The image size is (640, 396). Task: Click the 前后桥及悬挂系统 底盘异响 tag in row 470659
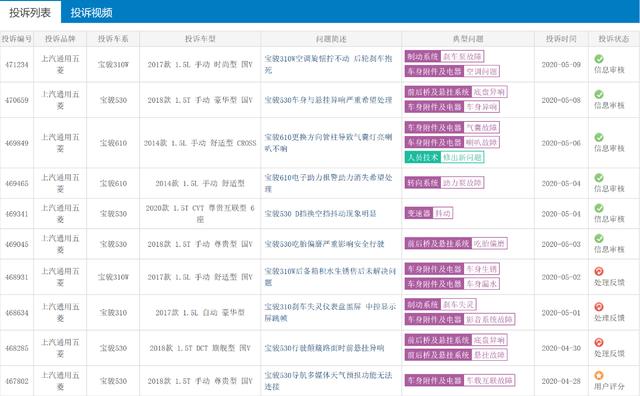click(456, 92)
